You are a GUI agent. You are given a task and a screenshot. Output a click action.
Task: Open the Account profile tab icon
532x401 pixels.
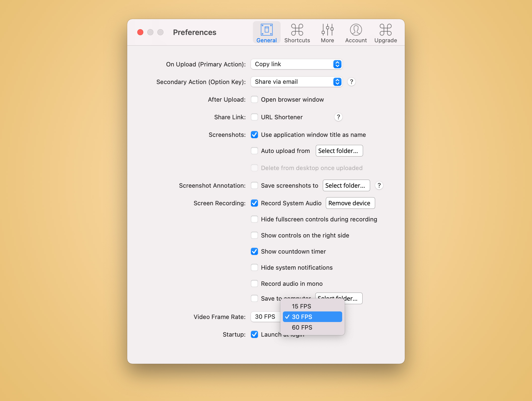pyautogui.click(x=356, y=30)
